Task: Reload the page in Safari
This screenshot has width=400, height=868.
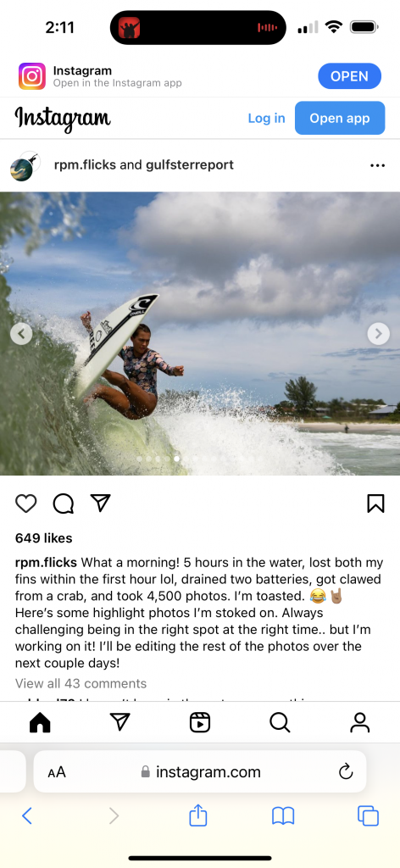Action: (346, 771)
